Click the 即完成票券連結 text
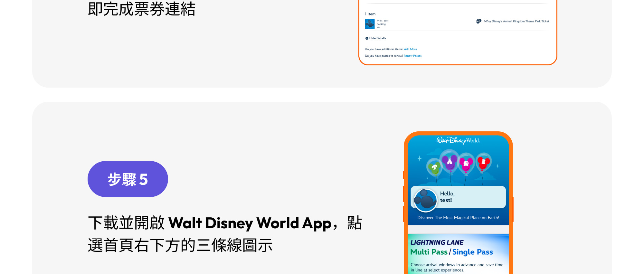The height and width of the screenshot is (274, 644). [x=142, y=9]
